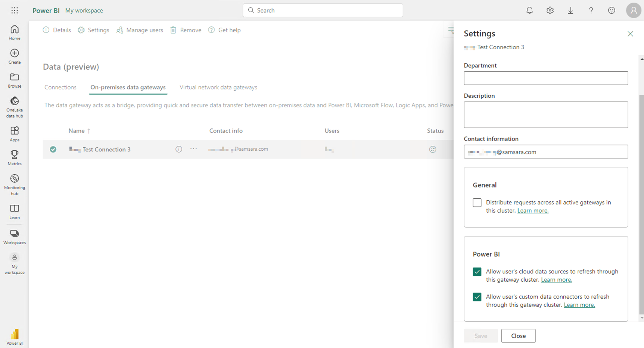Toggle the Name column sort order
Image resolution: width=644 pixels, height=348 pixels.
(79, 131)
